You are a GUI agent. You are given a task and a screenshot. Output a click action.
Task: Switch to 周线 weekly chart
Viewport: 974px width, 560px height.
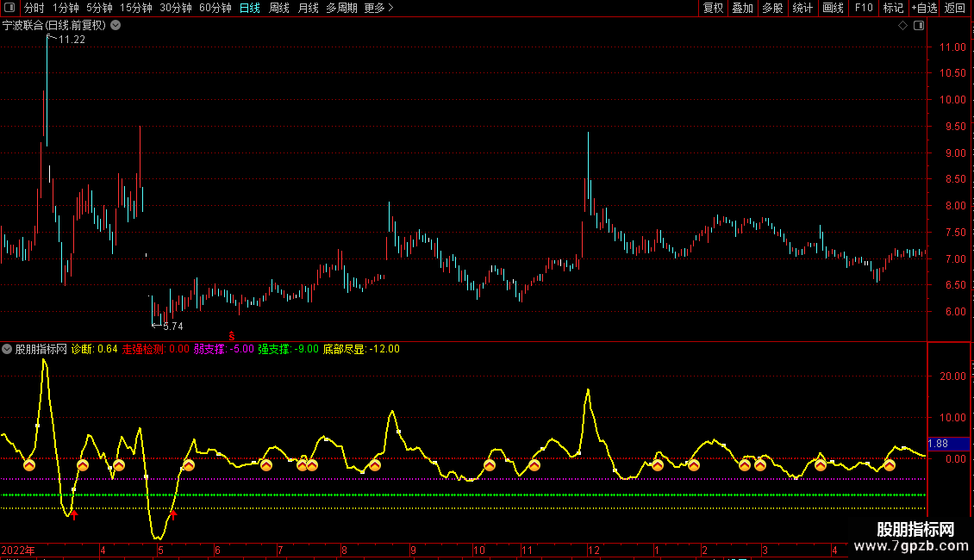click(x=279, y=8)
